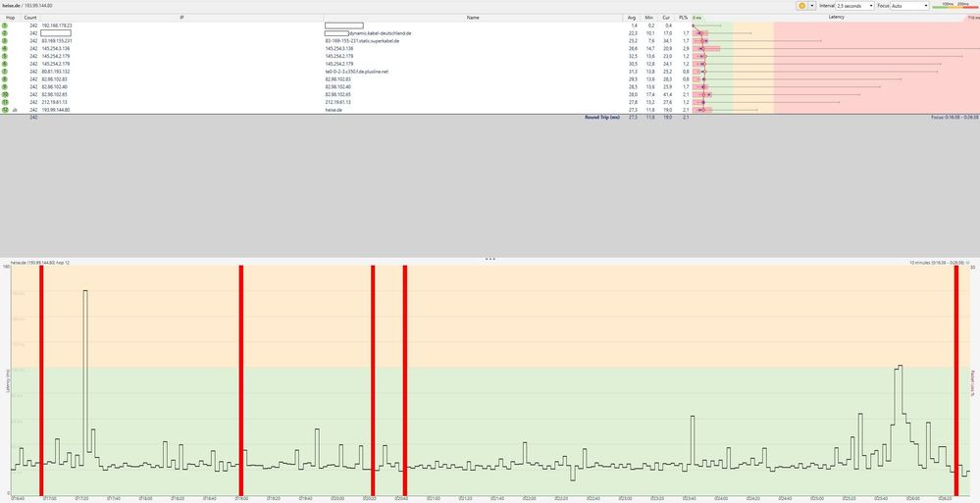980x503 pixels.
Task: Click the timeline graph icon on hop 12
Action: tap(15, 110)
